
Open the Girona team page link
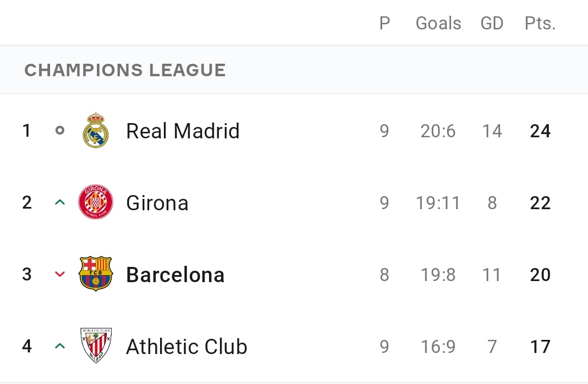click(157, 203)
